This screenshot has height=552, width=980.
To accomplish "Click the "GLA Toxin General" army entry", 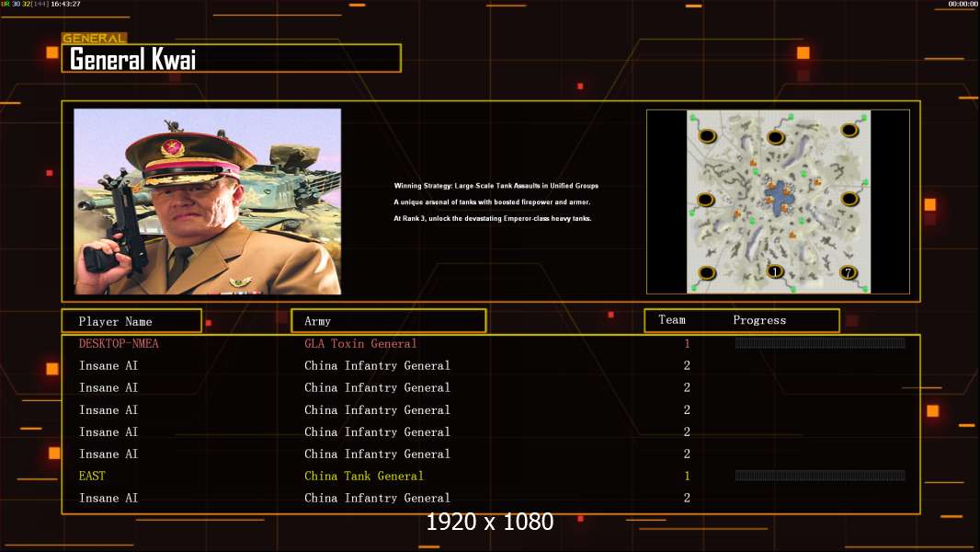I will coord(360,343).
